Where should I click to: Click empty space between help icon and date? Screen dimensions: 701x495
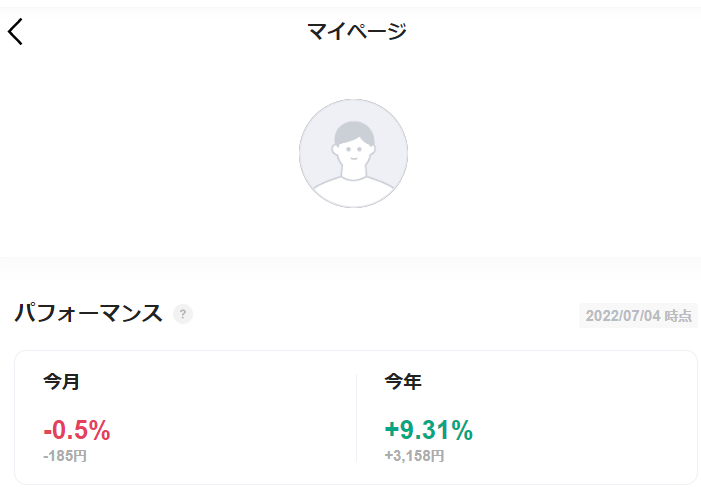[x=385, y=315]
